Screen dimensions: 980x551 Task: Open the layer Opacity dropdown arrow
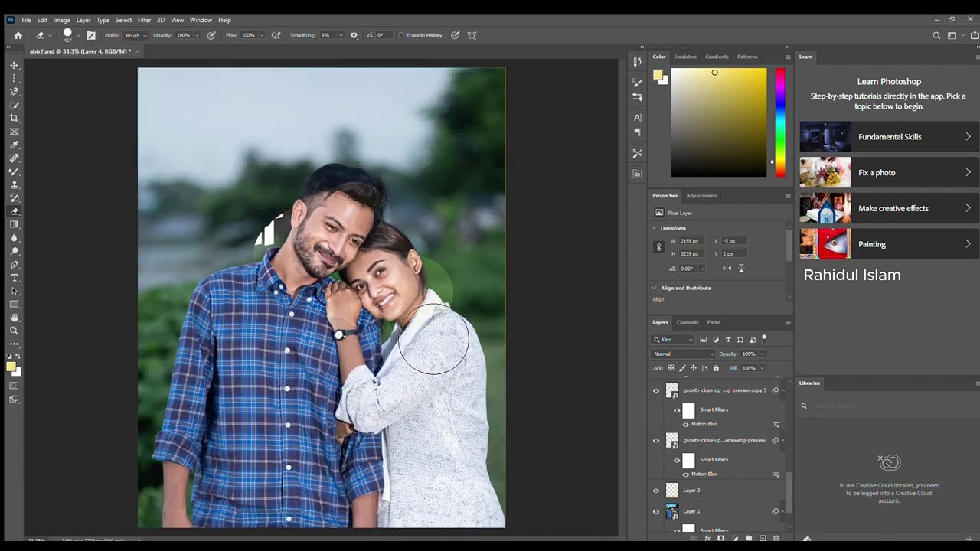click(762, 354)
